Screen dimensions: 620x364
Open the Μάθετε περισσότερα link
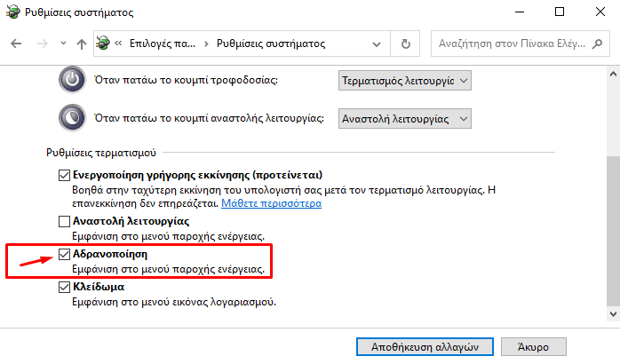271,203
